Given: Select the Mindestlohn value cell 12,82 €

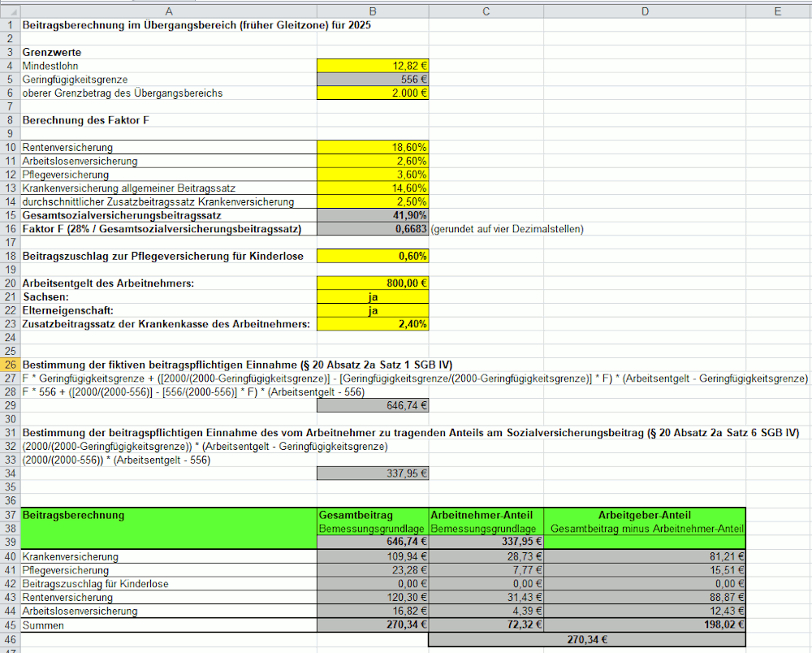Looking at the screenshot, I should [x=373, y=66].
